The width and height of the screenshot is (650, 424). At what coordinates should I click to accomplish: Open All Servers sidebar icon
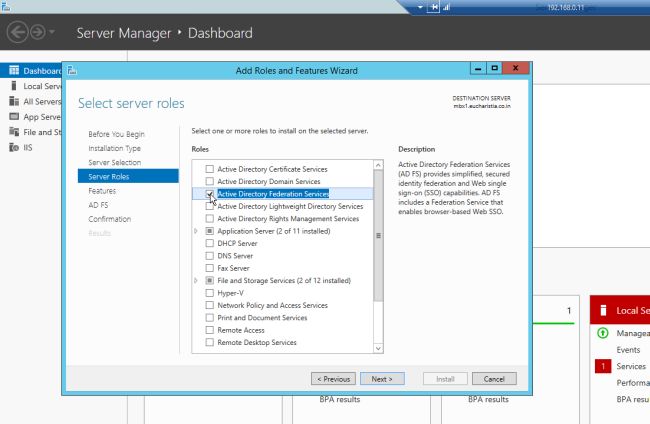14,101
